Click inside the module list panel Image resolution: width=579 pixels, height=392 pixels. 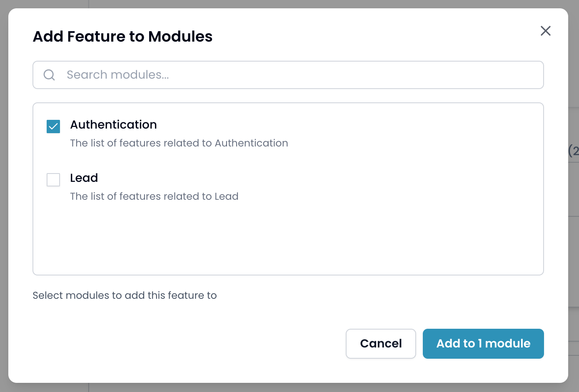(288, 237)
